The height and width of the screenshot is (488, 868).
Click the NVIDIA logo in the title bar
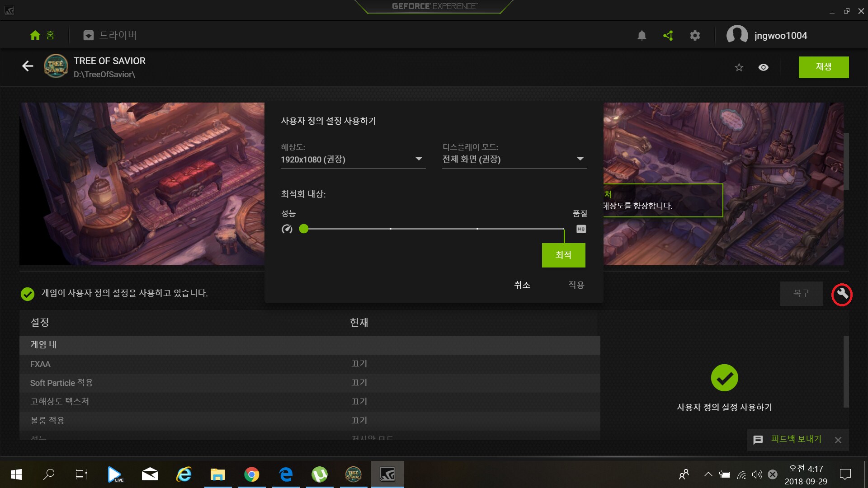9,10
